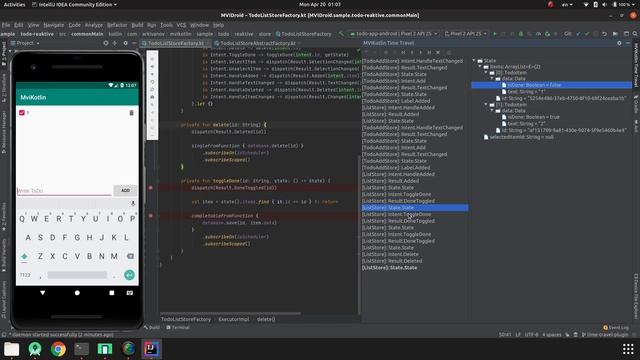Delete the todo item with trash icon
The height and width of the screenshot is (360, 640).
(131, 113)
